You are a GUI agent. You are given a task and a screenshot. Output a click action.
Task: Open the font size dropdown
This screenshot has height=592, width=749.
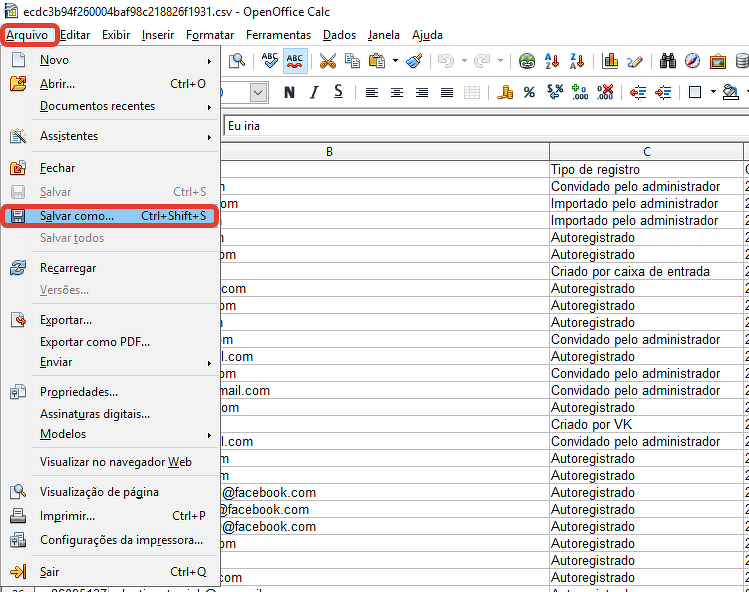tap(258, 92)
